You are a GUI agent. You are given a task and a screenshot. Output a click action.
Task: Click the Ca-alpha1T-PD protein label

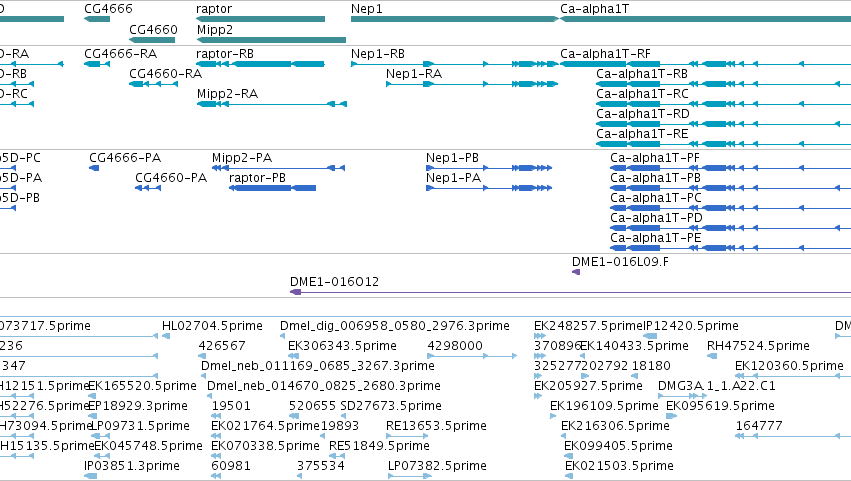click(x=656, y=218)
